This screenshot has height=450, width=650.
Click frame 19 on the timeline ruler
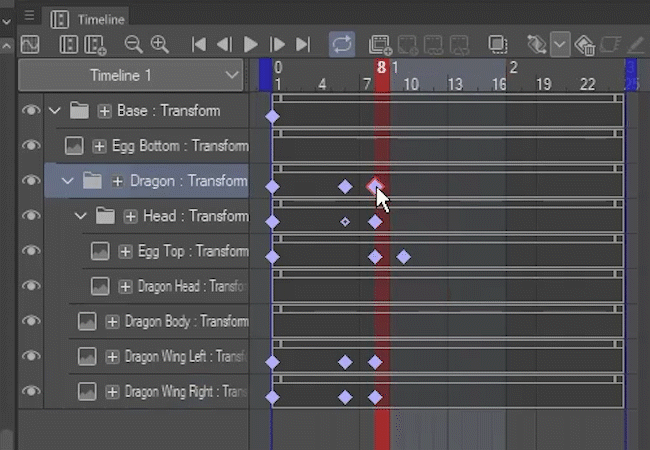click(543, 85)
